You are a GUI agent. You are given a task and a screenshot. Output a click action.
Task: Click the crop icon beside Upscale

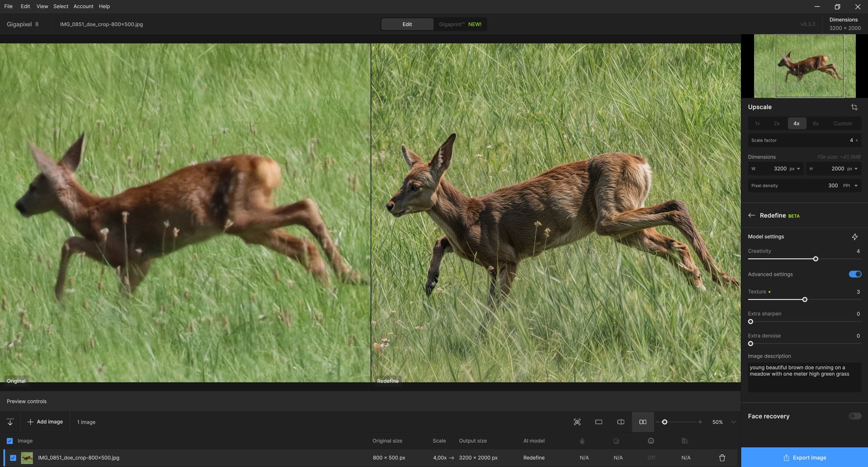[854, 107]
